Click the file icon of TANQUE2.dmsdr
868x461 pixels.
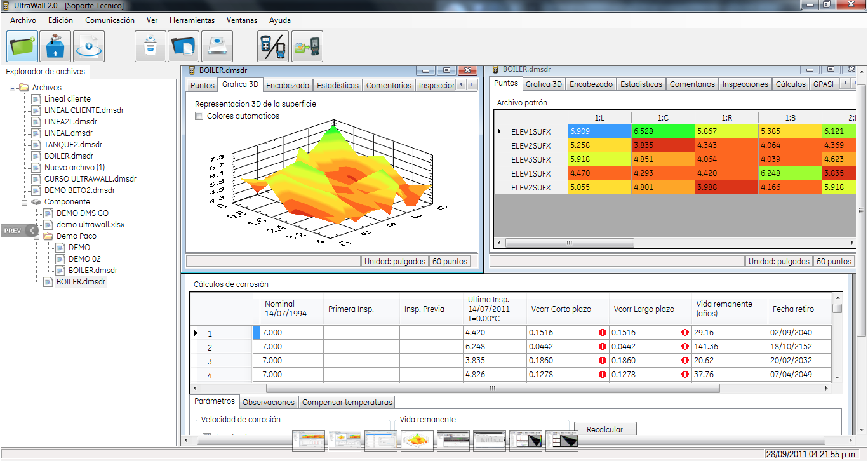36,145
